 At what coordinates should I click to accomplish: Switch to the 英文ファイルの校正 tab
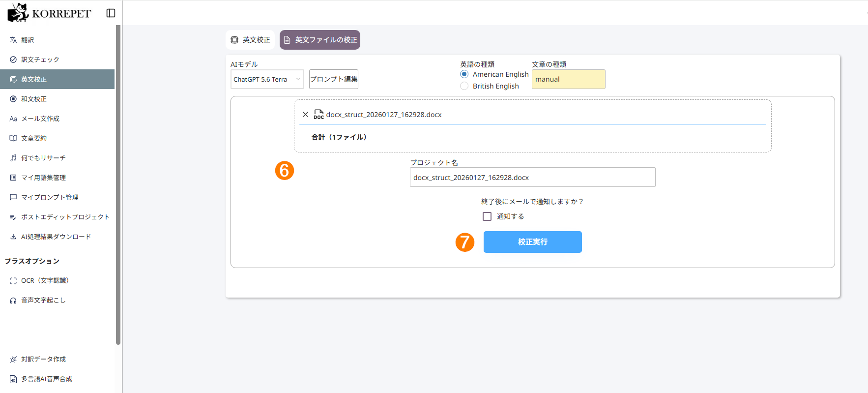[x=320, y=40]
